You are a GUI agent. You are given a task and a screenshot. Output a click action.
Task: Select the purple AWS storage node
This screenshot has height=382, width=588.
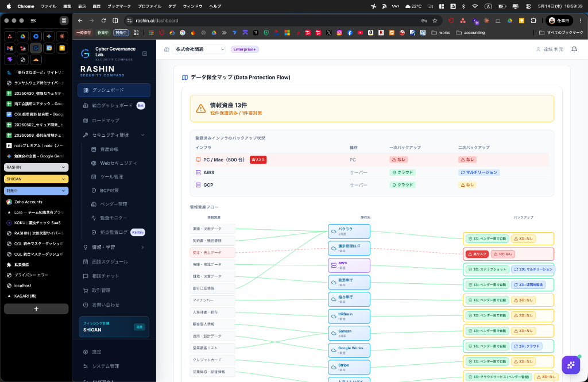tap(349, 265)
